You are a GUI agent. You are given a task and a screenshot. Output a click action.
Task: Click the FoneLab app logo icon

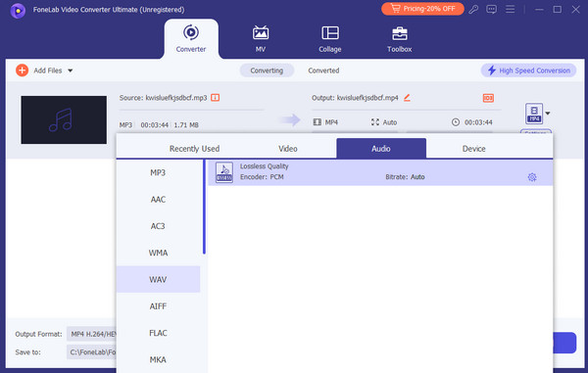(x=18, y=10)
